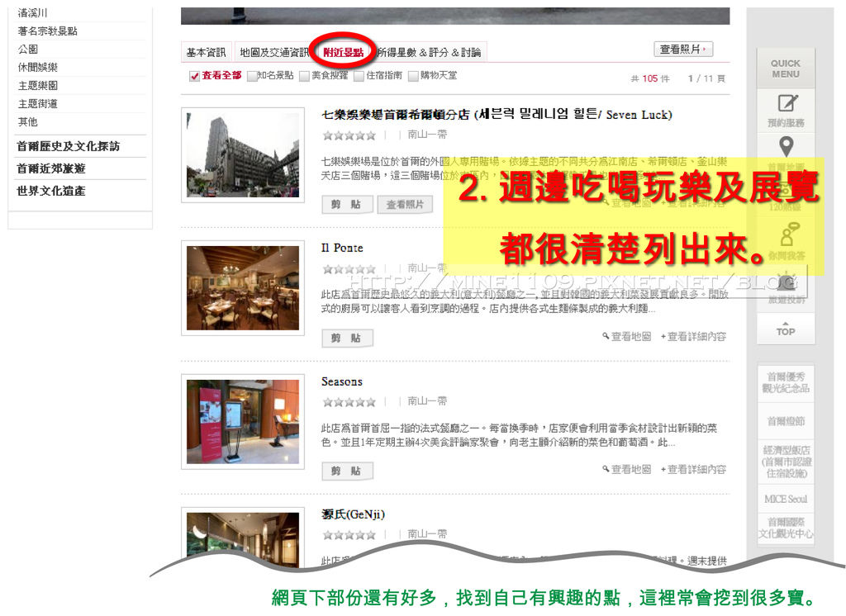The width and height of the screenshot is (846, 616).
Task: Open 首爾燈節 in right sidebar
Action: (x=786, y=421)
